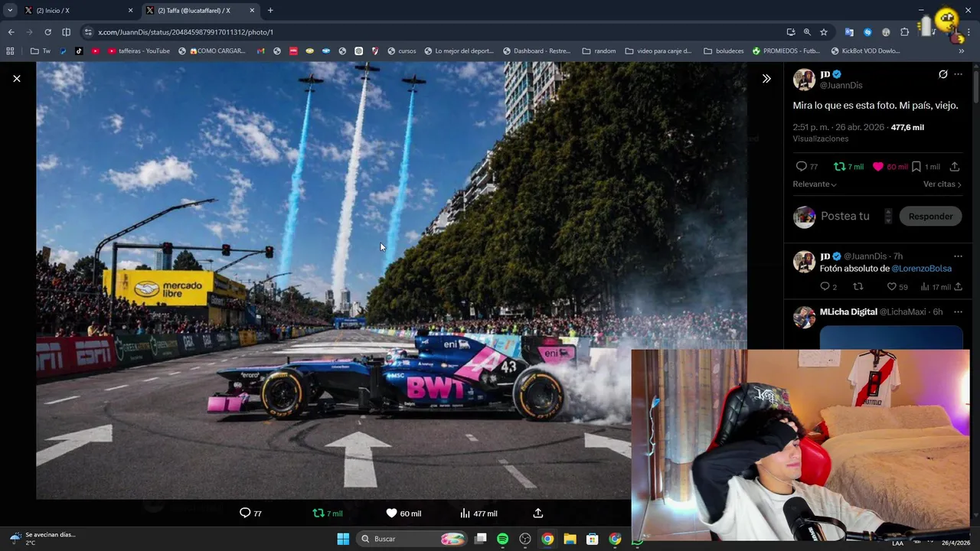Open the apps grid icon in the bookmarks bar
Viewport: 980px width, 551px height.
pyautogui.click(x=10, y=51)
